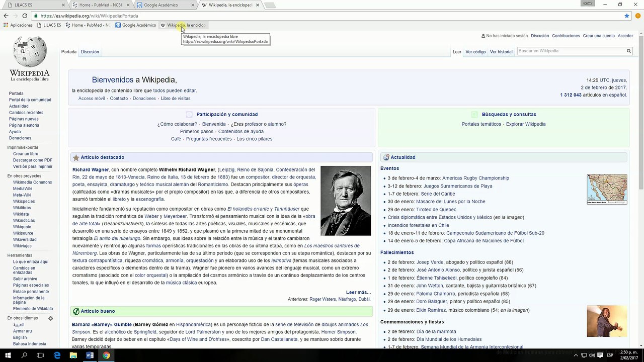This screenshot has width=644, height=362.
Task: Expand the hidden tray icons chevron
Action: [x=577, y=355]
